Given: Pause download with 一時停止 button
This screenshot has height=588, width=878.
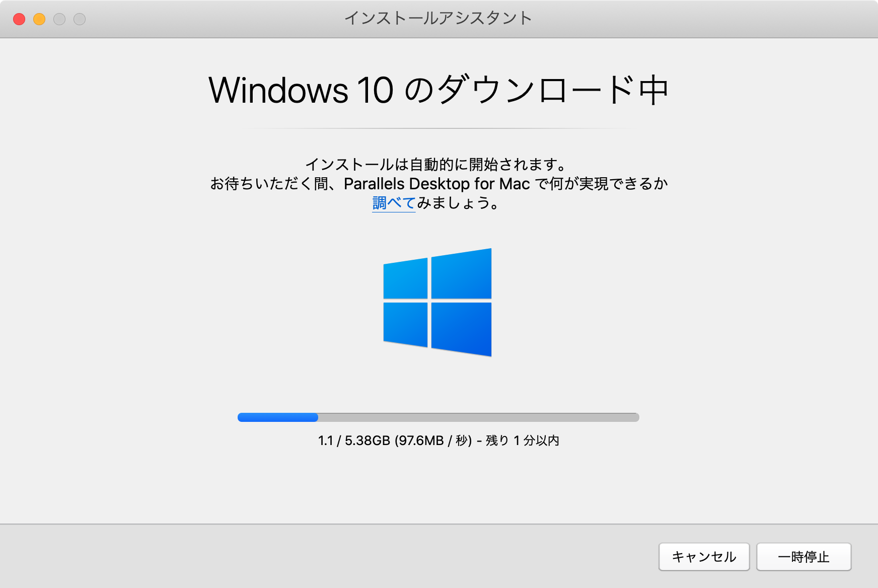Looking at the screenshot, I should pos(803,557).
